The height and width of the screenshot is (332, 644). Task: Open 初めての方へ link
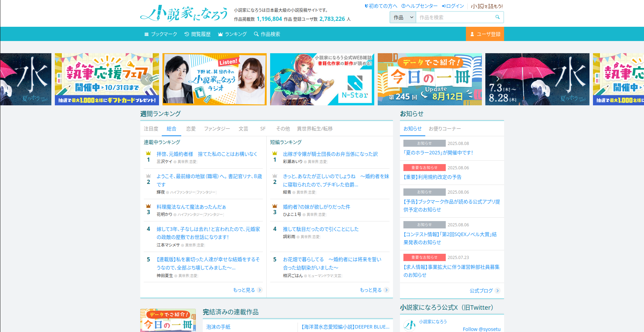coord(380,6)
